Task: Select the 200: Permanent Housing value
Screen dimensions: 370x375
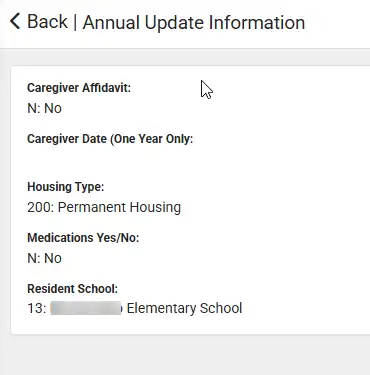Action: pyautogui.click(x=104, y=207)
